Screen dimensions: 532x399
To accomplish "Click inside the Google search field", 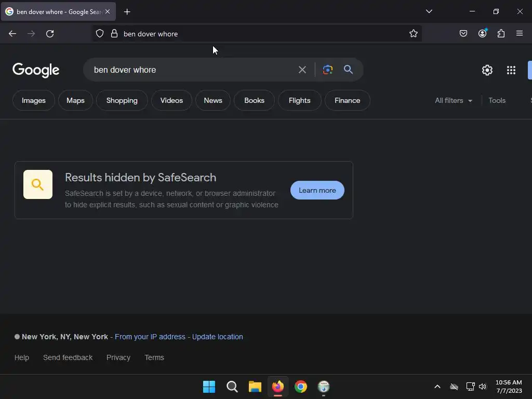I will click(x=192, y=70).
